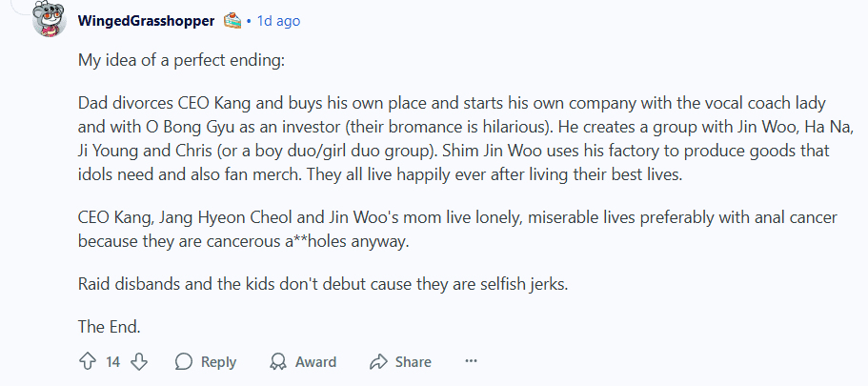868x386 pixels.
Task: Upvote WingedGrasshopper's comment
Action: tap(87, 362)
